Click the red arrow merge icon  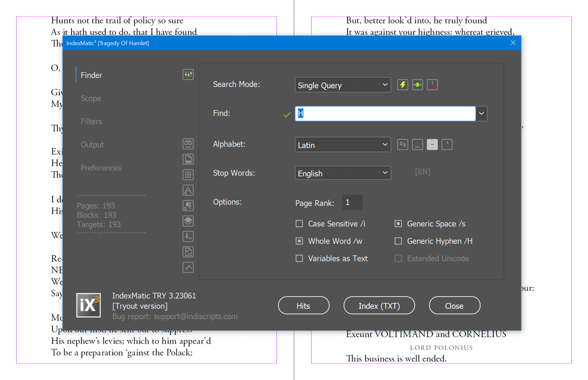tap(432, 85)
